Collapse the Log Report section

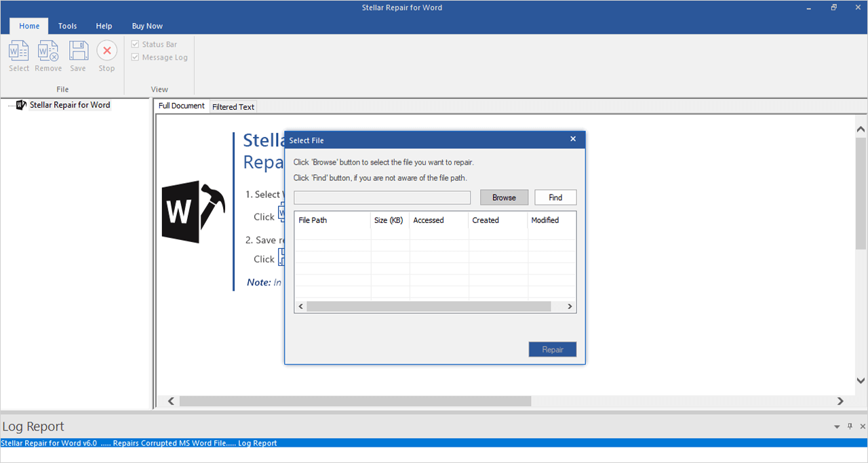pos(836,426)
